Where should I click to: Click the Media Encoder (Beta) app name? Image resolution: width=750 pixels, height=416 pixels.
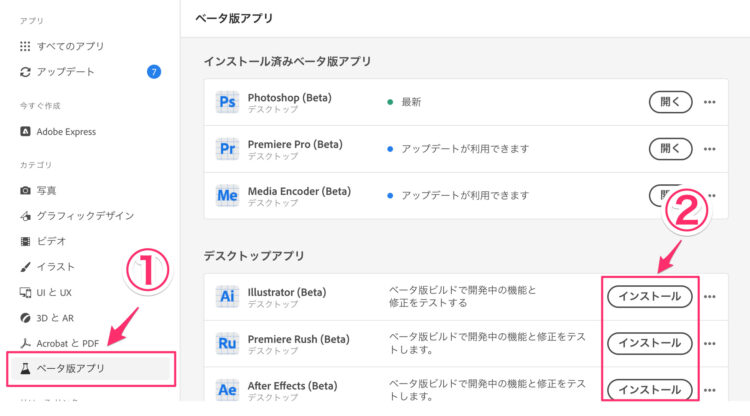pos(299,191)
